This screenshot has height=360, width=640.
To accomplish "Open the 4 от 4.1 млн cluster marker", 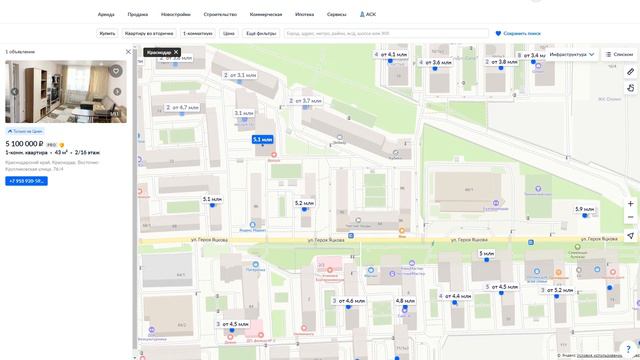I will [391, 54].
